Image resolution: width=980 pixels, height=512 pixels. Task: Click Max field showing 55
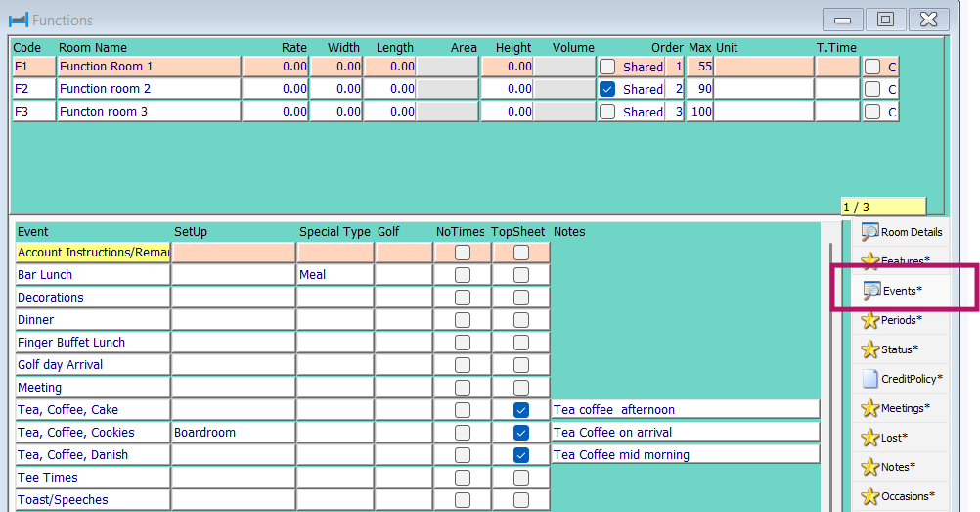[700, 67]
